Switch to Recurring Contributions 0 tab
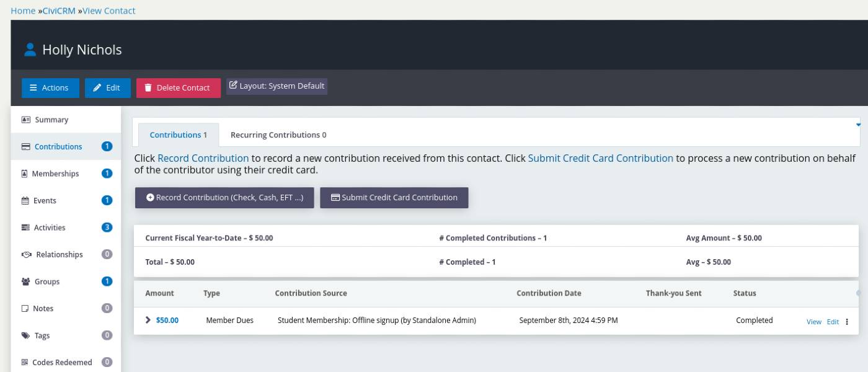This screenshot has height=372, width=868. pyautogui.click(x=278, y=135)
